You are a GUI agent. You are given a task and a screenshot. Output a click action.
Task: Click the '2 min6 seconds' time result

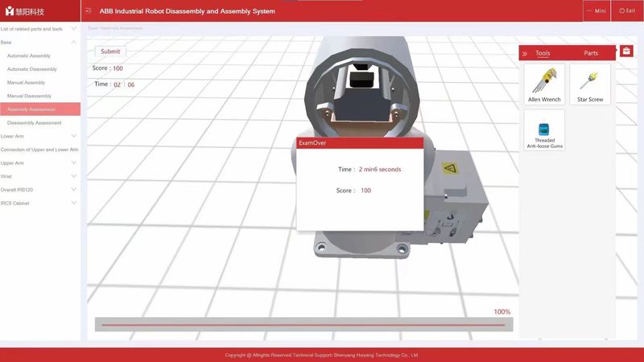click(379, 170)
